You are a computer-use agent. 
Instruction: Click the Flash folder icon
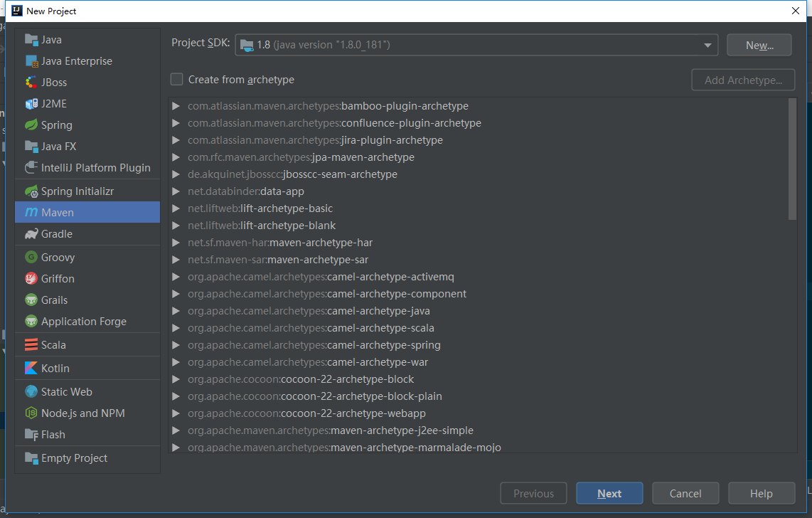(31, 435)
